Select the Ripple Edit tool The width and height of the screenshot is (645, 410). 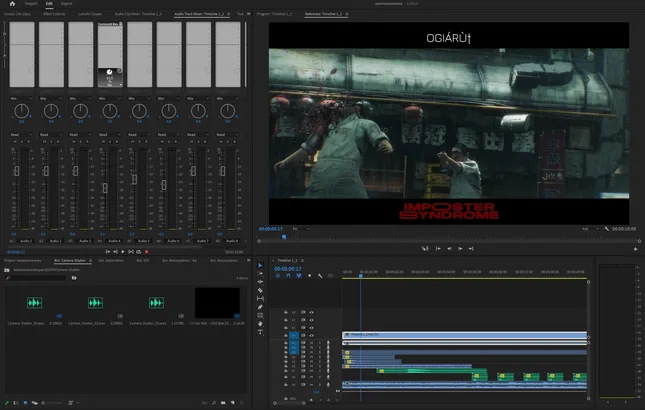pyautogui.click(x=261, y=282)
